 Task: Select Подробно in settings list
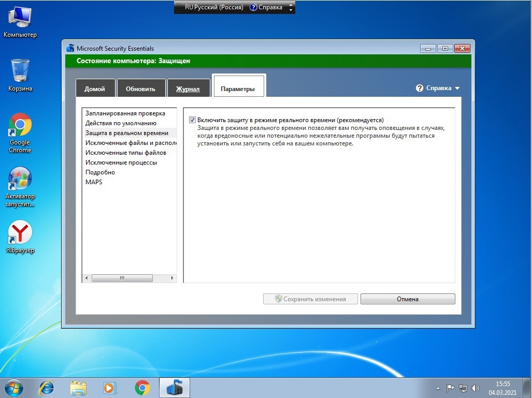coord(129,172)
